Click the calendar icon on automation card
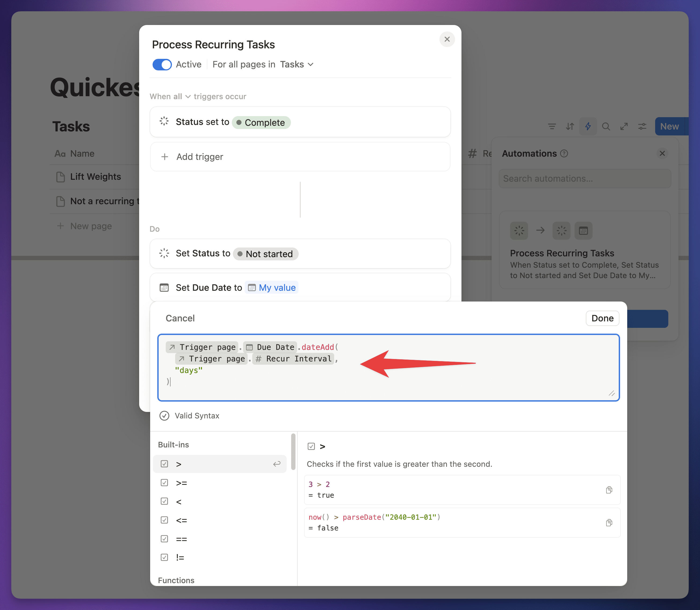 pos(583,231)
